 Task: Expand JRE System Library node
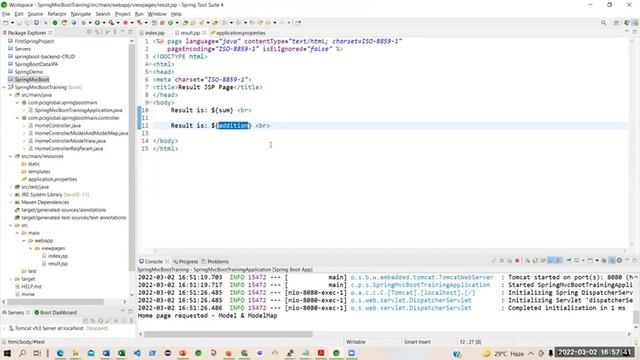point(11,195)
